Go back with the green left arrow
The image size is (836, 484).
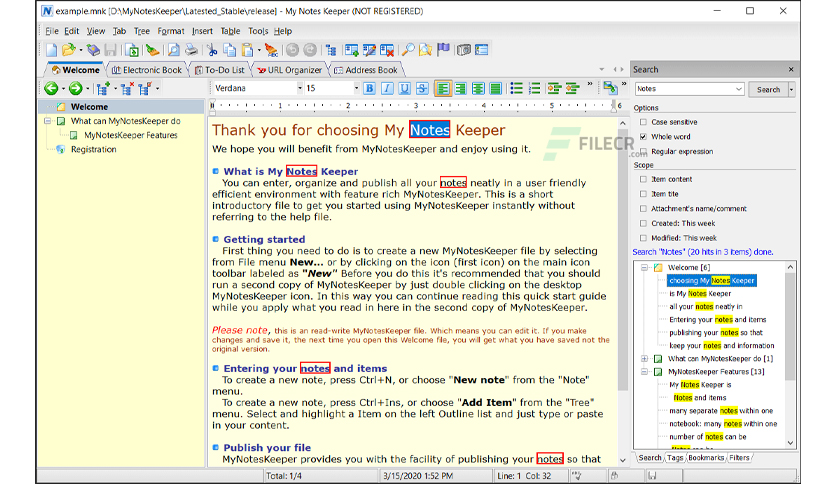51,88
